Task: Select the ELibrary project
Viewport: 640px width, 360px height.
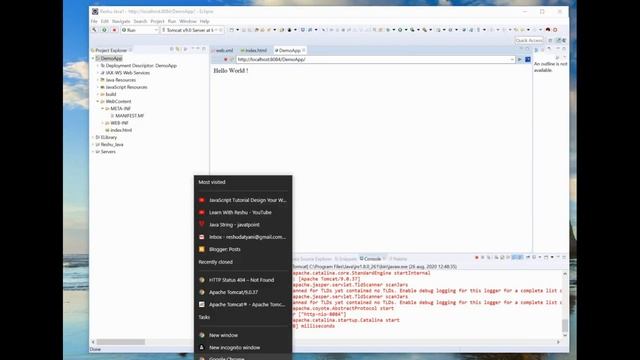Action: coord(109,138)
